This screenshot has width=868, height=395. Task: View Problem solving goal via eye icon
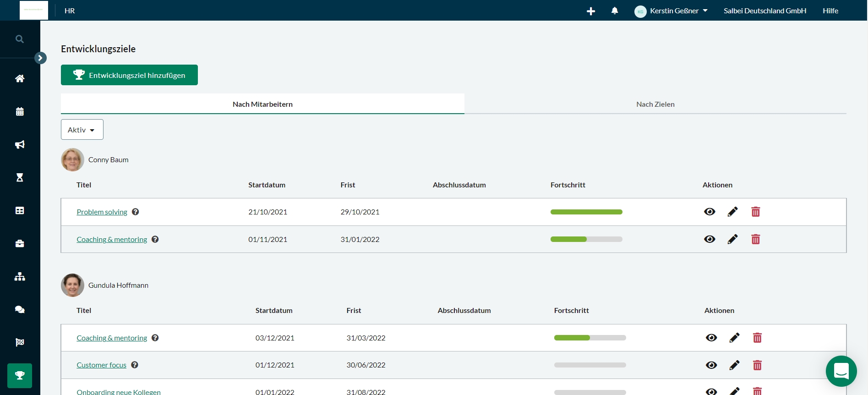coord(710,212)
